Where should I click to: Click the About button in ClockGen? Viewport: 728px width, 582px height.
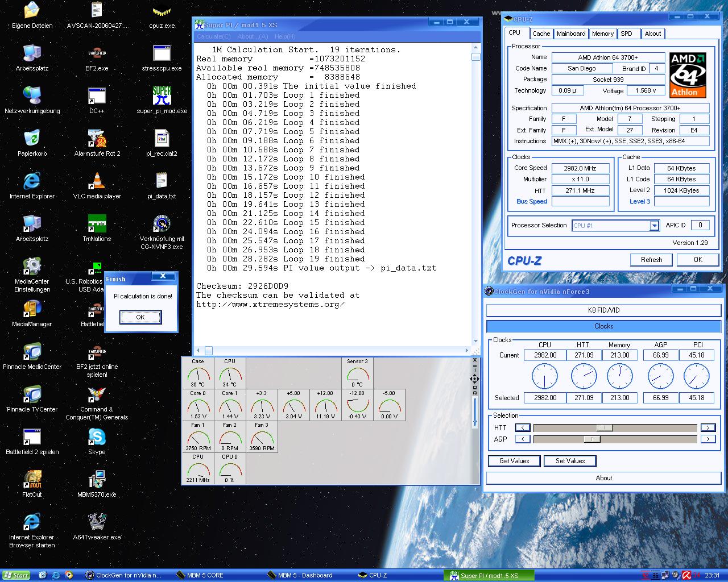(x=604, y=478)
